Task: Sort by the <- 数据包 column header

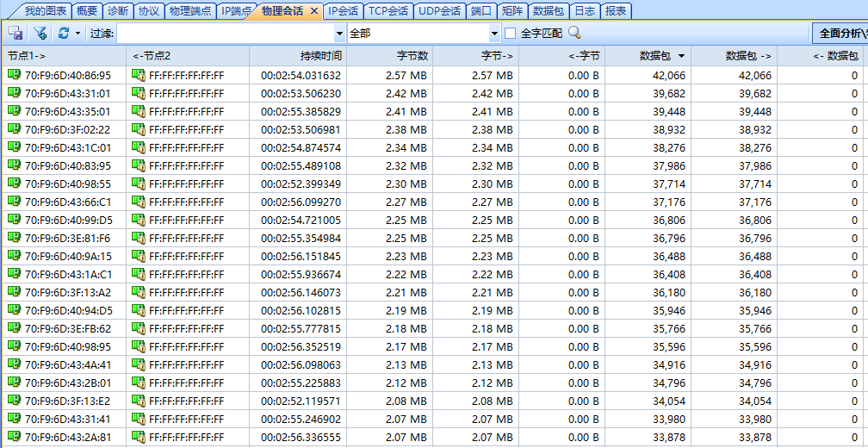Action: (821, 55)
